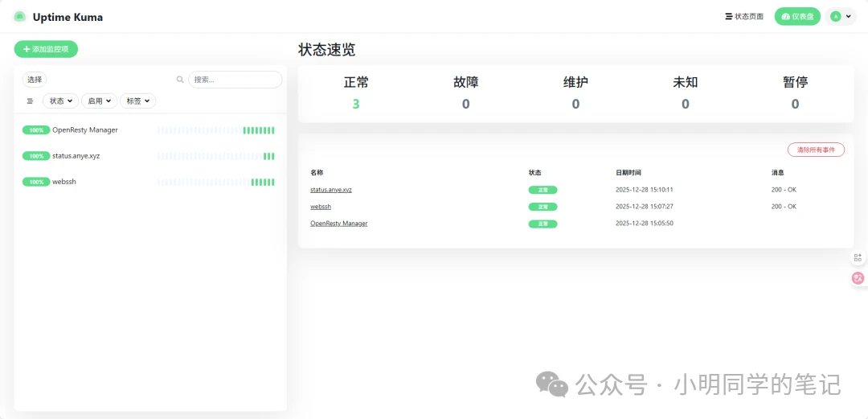The height and width of the screenshot is (419, 868).
Task: Click the 清除所有事件 clear all events button
Action: point(816,150)
